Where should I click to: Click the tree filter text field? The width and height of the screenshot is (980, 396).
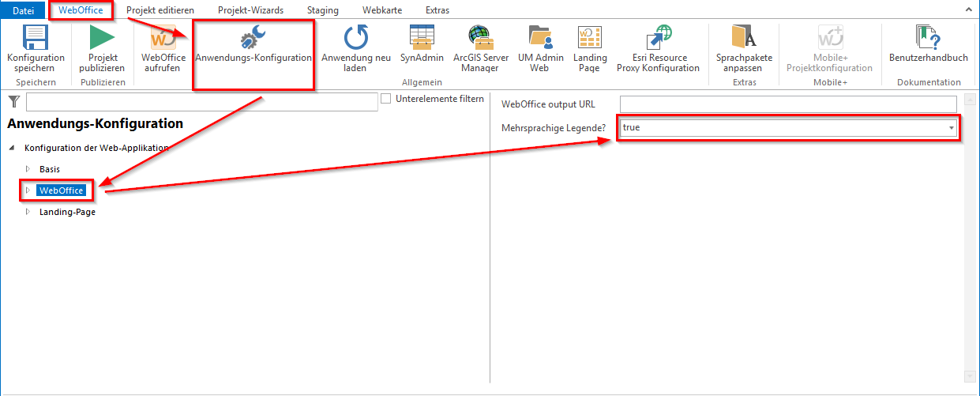202,102
